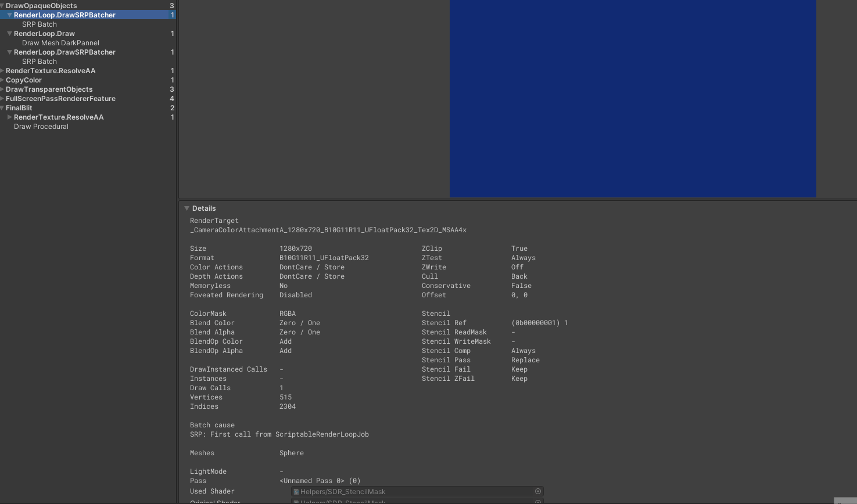Select the RenderLoop.Draw row label

pos(44,34)
